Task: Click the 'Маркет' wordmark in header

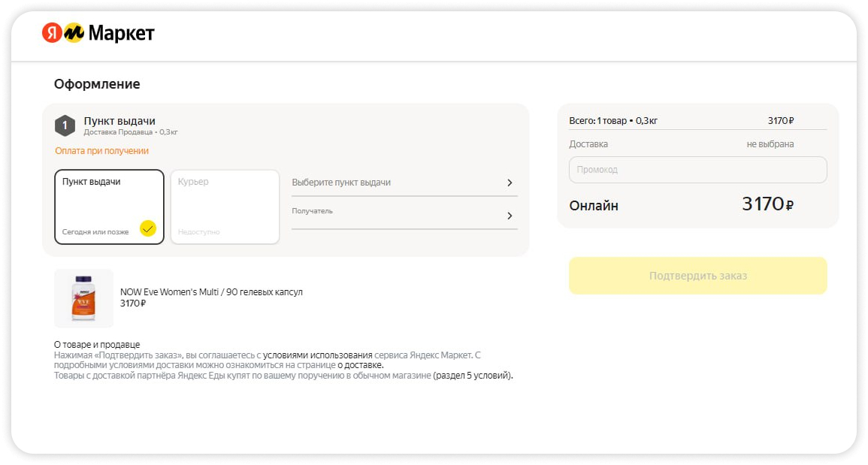Action: click(122, 33)
